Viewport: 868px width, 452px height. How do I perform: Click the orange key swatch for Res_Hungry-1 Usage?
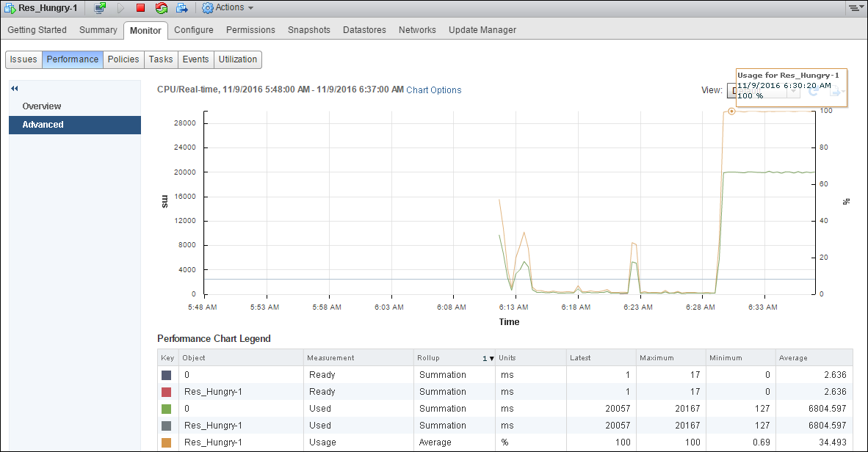[166, 442]
